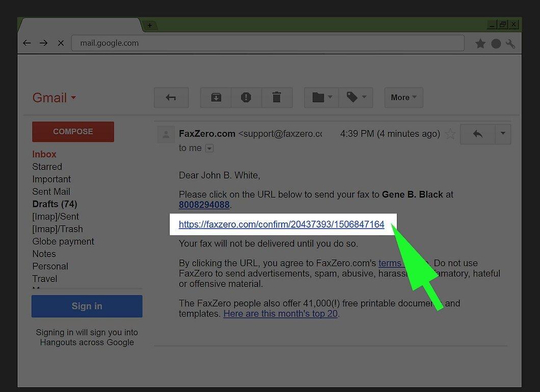The width and height of the screenshot is (540, 392).
Task: Stop page loading with the X button
Action: (x=61, y=43)
